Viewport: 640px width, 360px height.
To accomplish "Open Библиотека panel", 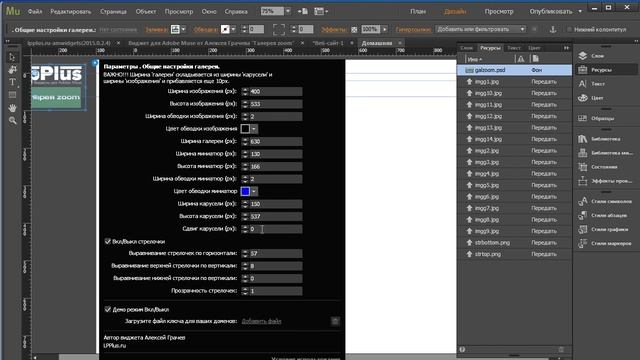I will click(606, 139).
